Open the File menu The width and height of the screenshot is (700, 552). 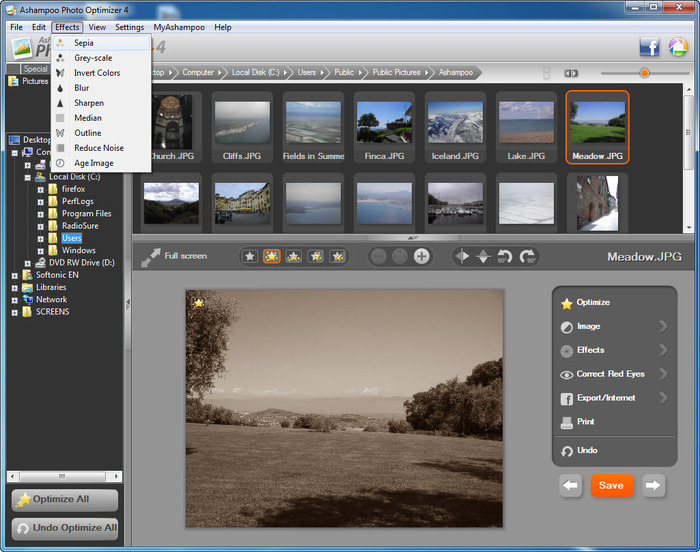click(x=17, y=27)
